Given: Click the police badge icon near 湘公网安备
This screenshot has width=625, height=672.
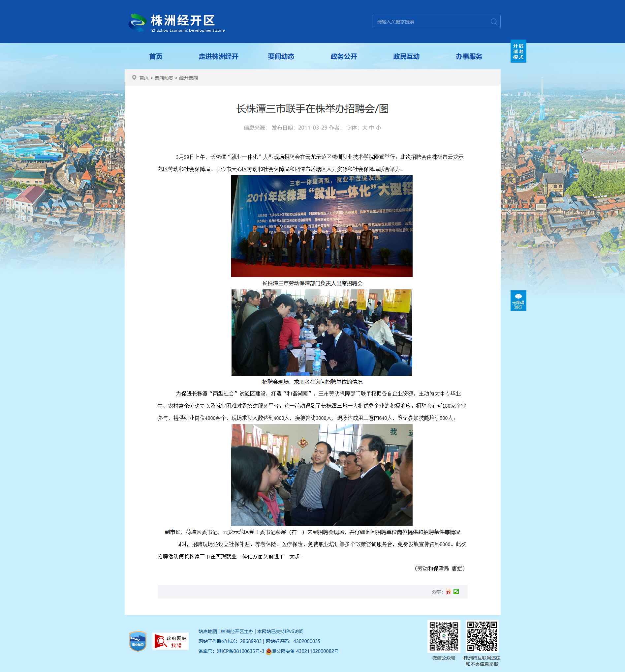Looking at the screenshot, I should pos(268,651).
